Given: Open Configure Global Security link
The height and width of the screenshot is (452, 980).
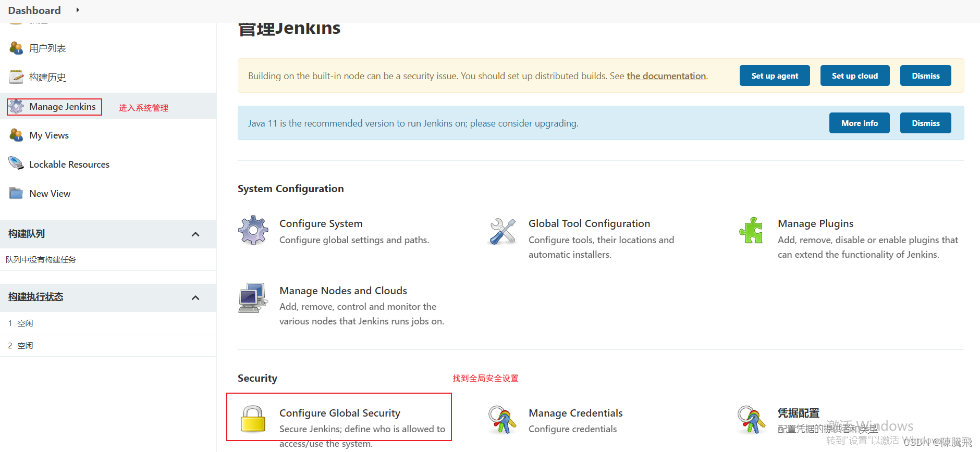Looking at the screenshot, I should [x=340, y=413].
